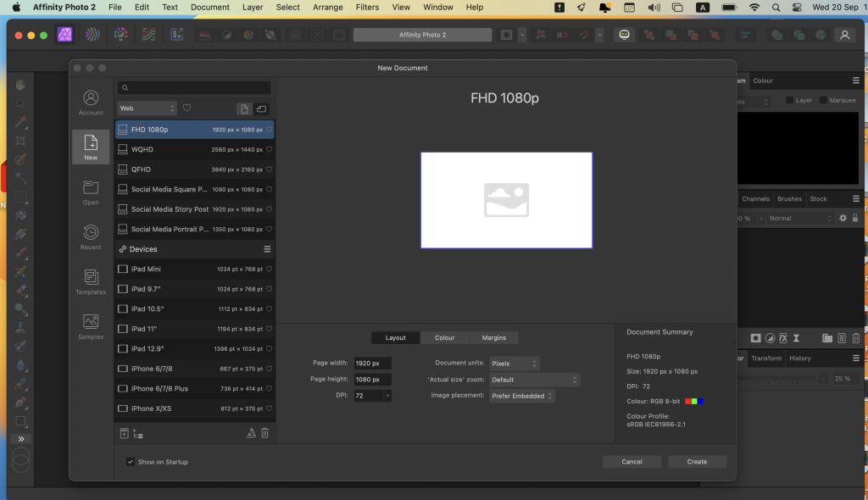Select the Crop tool
The image size is (868, 500).
(x=20, y=141)
